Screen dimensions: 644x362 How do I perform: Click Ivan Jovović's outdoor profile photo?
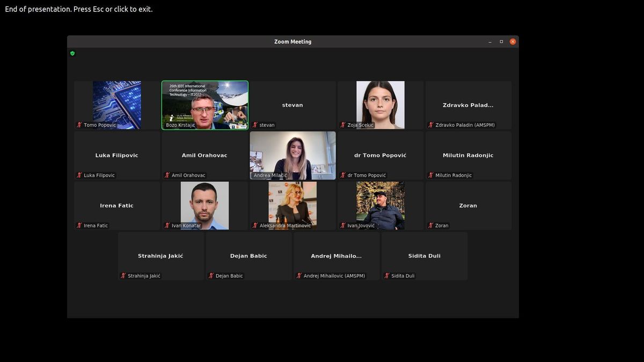[380, 205]
